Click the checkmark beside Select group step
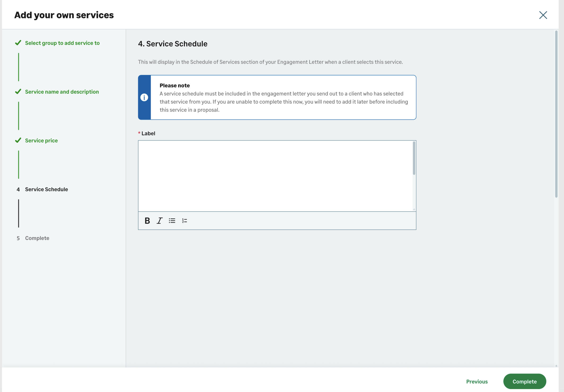The height and width of the screenshot is (392, 564). [x=18, y=43]
